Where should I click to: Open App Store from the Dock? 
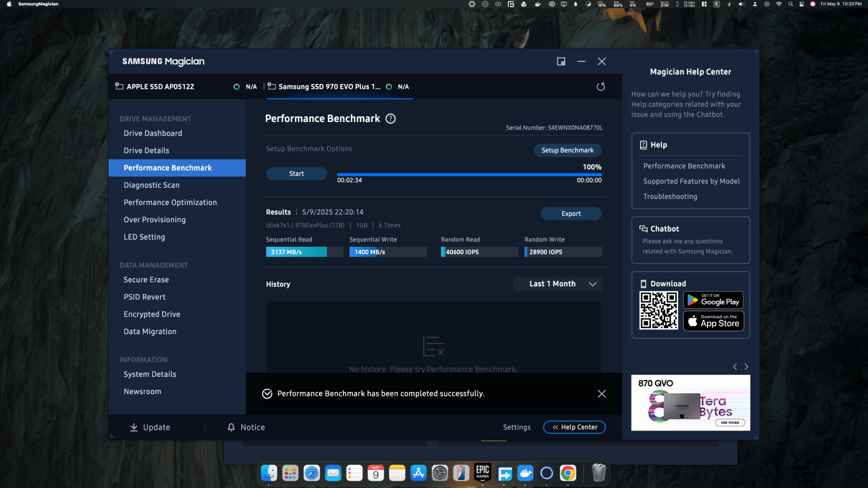tap(418, 473)
